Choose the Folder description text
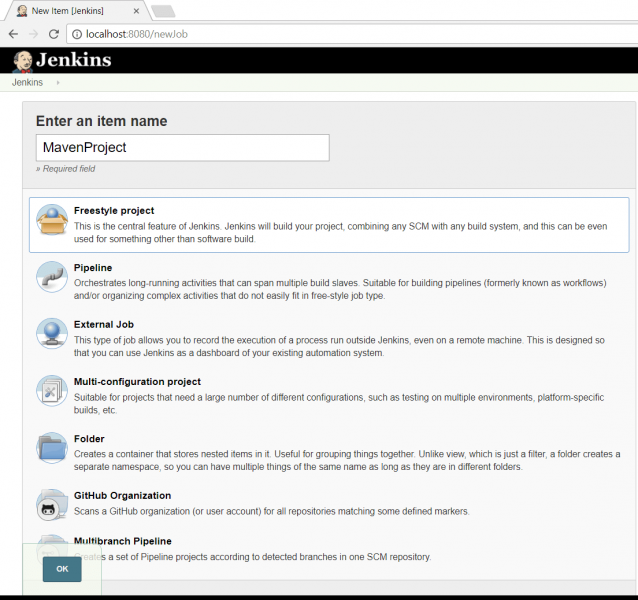The height and width of the screenshot is (600, 638). [340, 460]
